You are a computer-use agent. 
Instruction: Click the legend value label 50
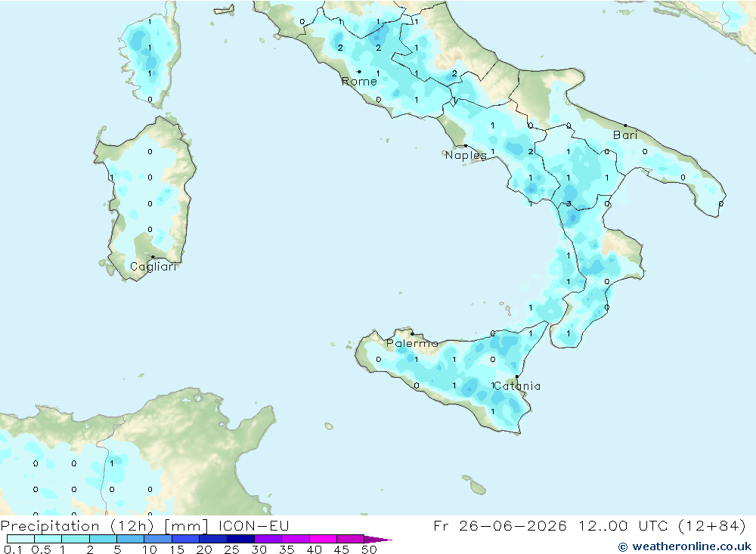(x=369, y=549)
